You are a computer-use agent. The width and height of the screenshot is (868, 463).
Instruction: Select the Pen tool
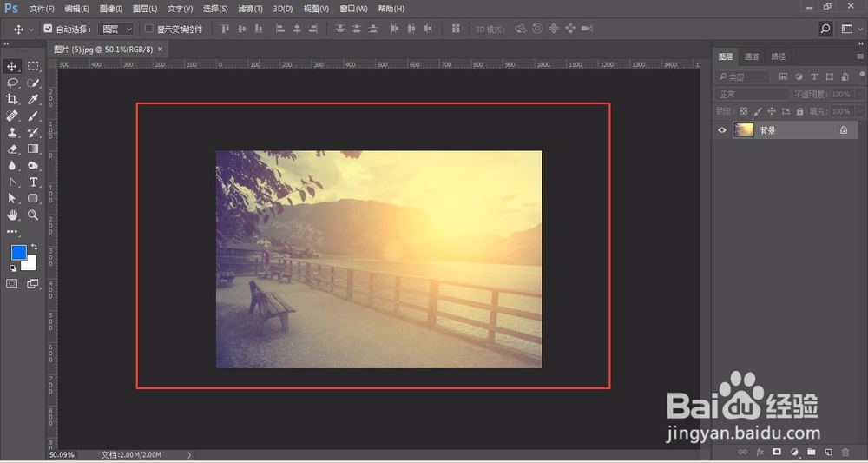coord(11,182)
